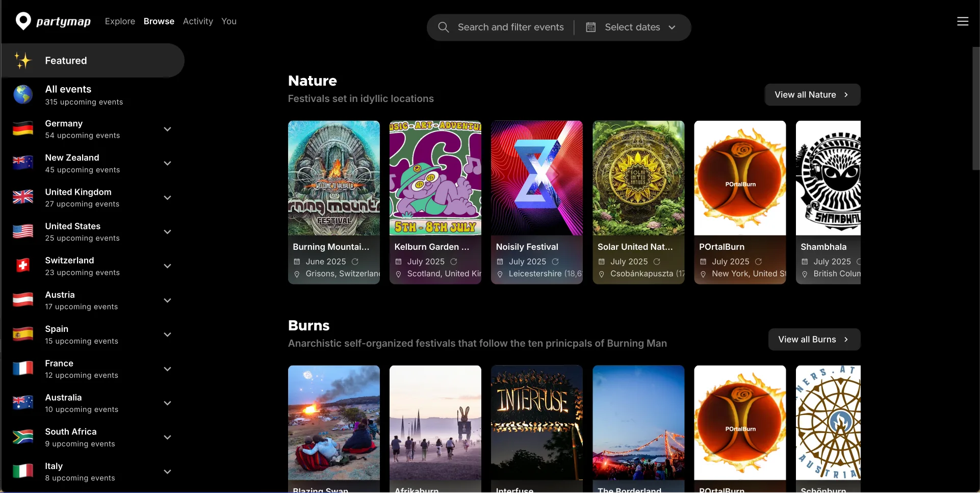
Task: Click the Switzerland flag icon
Action: tap(23, 266)
